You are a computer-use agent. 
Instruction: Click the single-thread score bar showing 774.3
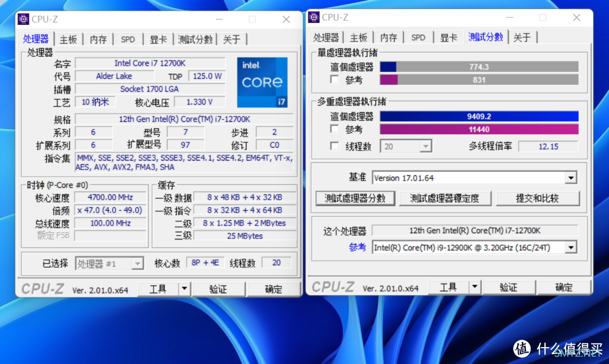(x=479, y=66)
